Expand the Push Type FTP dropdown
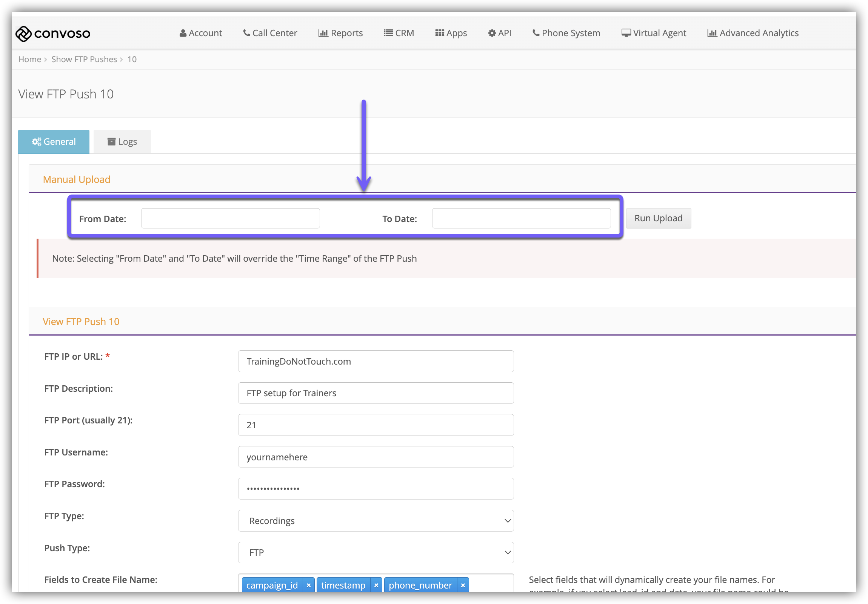The width and height of the screenshot is (868, 604). point(376,552)
